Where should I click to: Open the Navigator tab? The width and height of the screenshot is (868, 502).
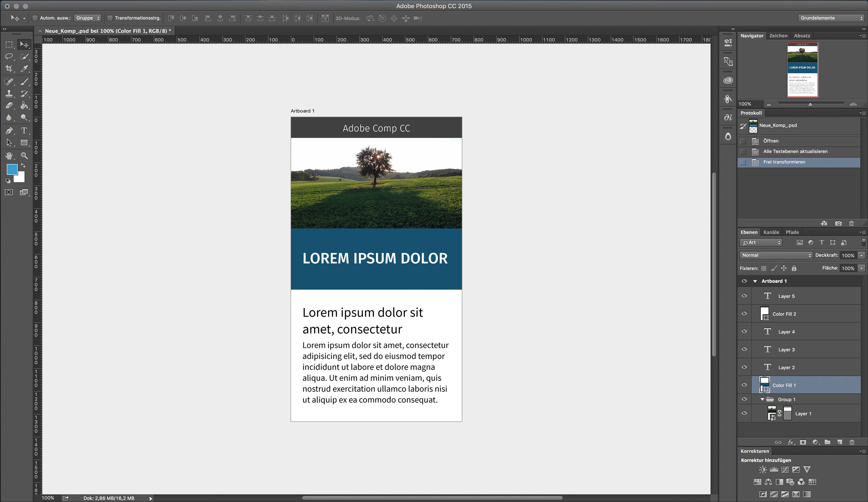[752, 36]
